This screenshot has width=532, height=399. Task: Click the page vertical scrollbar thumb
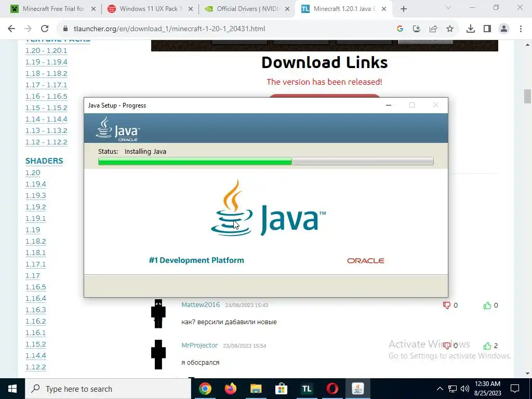(527, 96)
